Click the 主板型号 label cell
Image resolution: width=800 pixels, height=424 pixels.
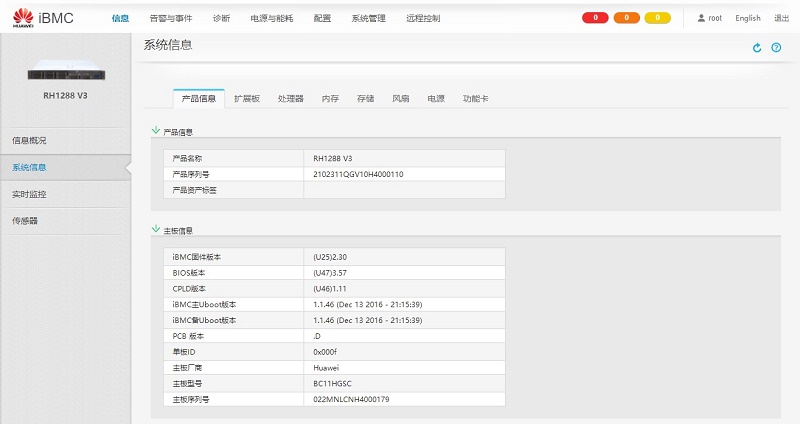[234, 383]
